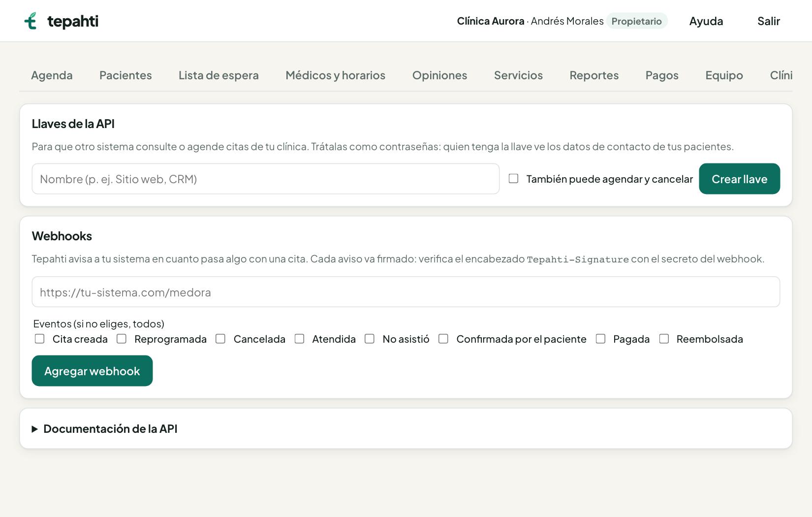Check the Cita creada event
The width and height of the screenshot is (812, 517).
coord(40,339)
